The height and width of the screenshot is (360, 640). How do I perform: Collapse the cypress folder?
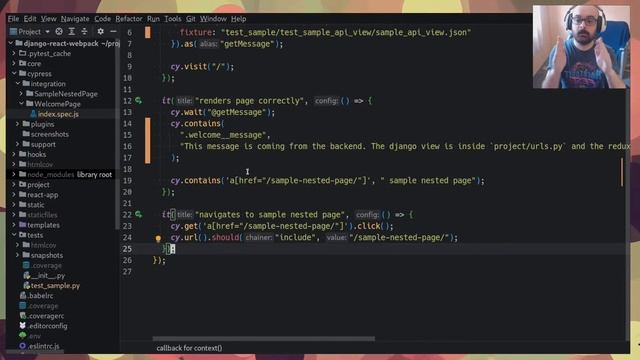coord(14,73)
